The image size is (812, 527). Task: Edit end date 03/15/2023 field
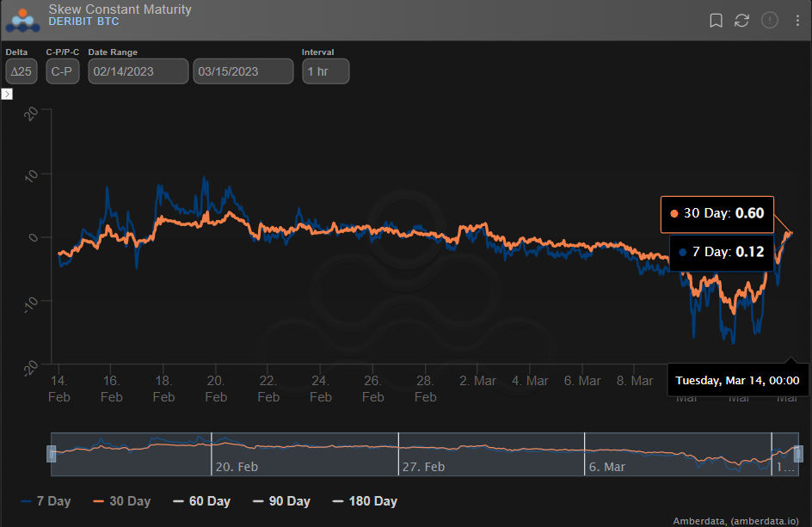243,71
